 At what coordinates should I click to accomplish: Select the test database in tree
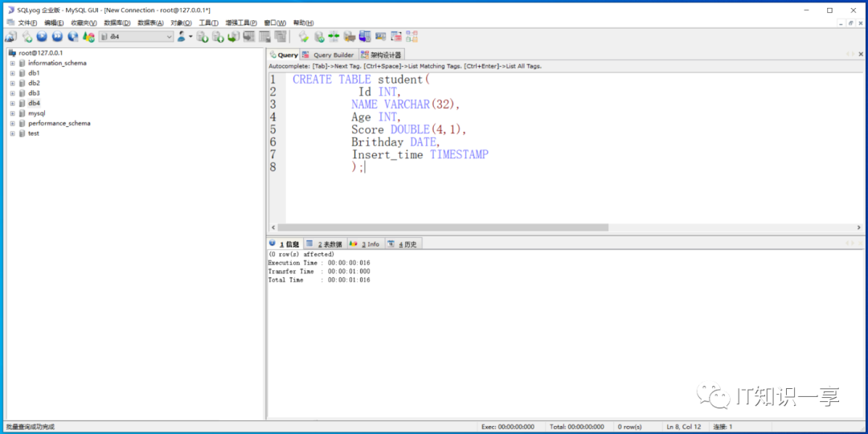click(x=33, y=133)
